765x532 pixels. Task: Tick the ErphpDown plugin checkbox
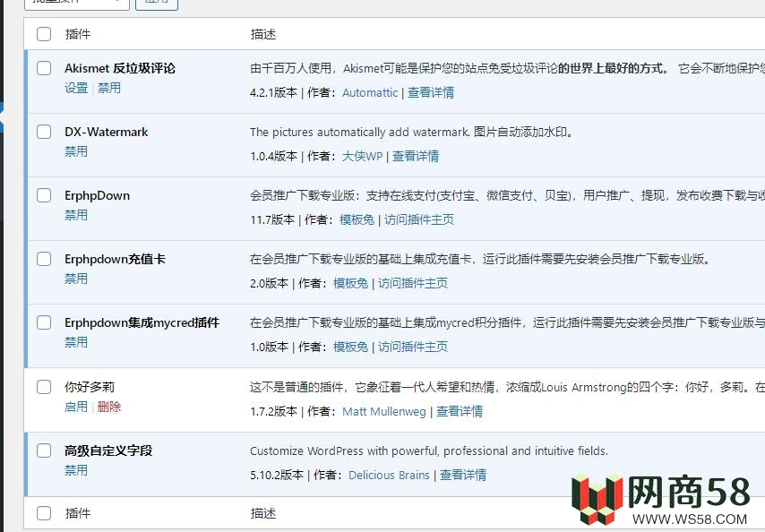click(44, 195)
